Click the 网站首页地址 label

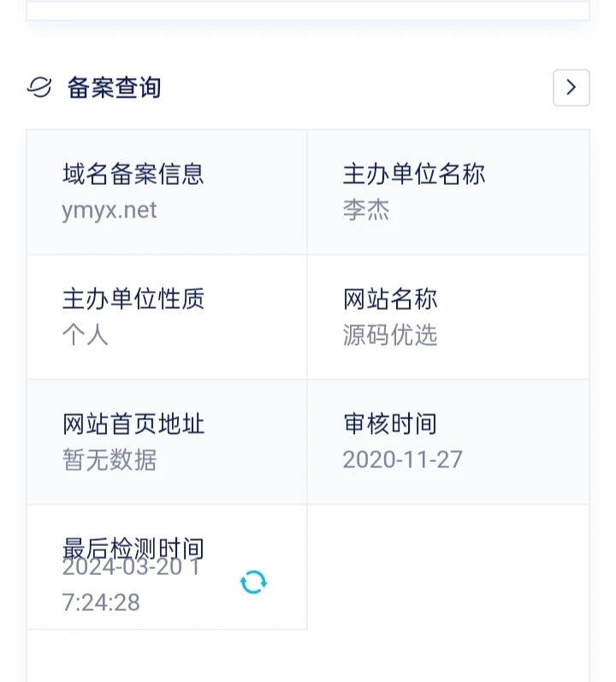[x=133, y=424]
